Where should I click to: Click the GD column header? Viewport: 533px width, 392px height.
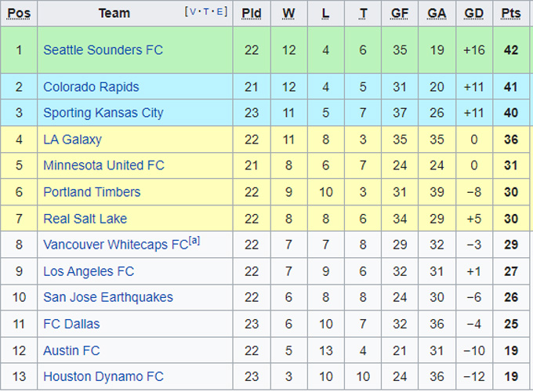(x=473, y=13)
